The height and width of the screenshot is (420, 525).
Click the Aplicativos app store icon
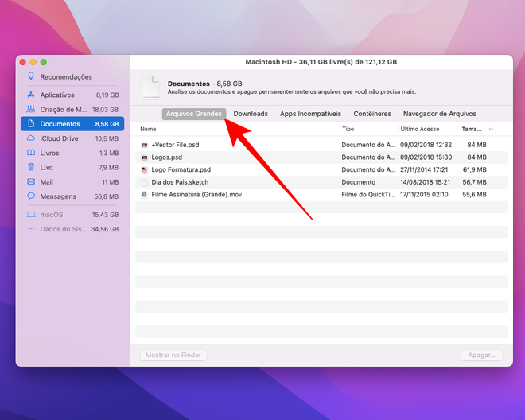coord(31,95)
